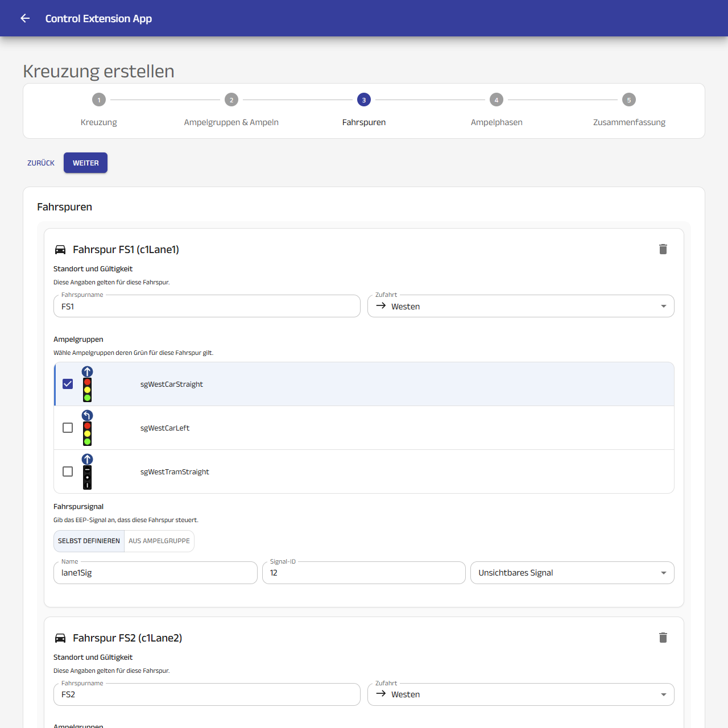Select the AUS AMPELGRUPPE toggle option

(x=159, y=541)
